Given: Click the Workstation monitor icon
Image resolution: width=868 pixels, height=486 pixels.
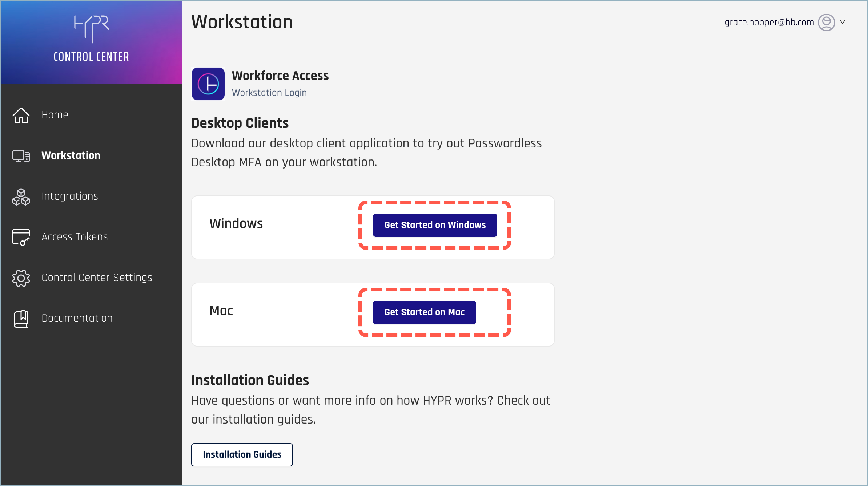Looking at the screenshot, I should pyautogui.click(x=21, y=156).
